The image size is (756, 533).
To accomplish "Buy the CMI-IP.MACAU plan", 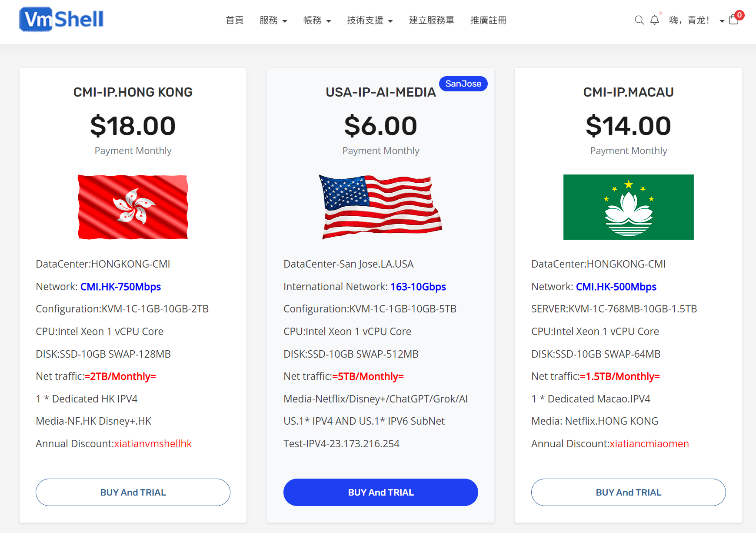I will [x=628, y=492].
